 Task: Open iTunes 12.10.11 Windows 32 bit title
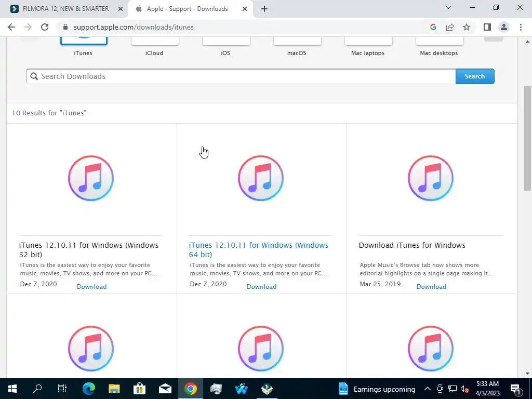tap(89, 250)
